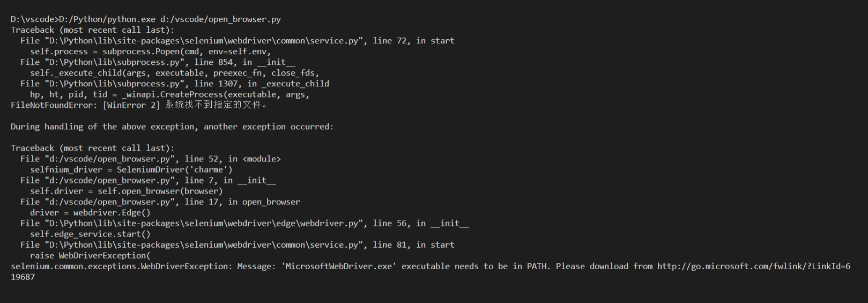Open the open_browser.py line 7 traceback path
This screenshot has height=303, width=868.
pyautogui.click(x=110, y=180)
